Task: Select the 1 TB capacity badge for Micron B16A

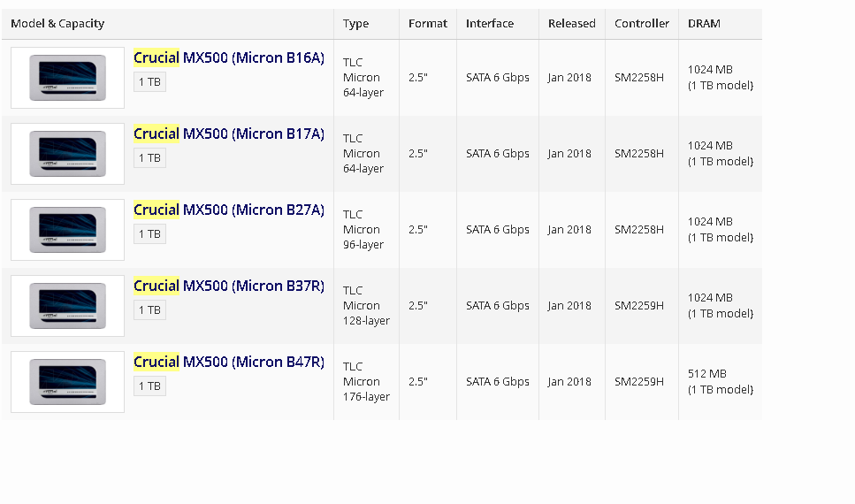Action: [149, 82]
